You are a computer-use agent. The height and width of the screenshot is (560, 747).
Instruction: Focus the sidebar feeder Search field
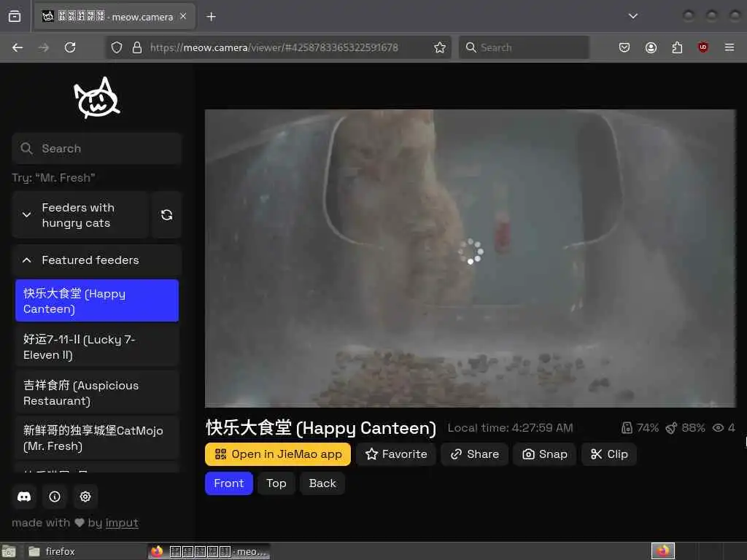coord(97,149)
